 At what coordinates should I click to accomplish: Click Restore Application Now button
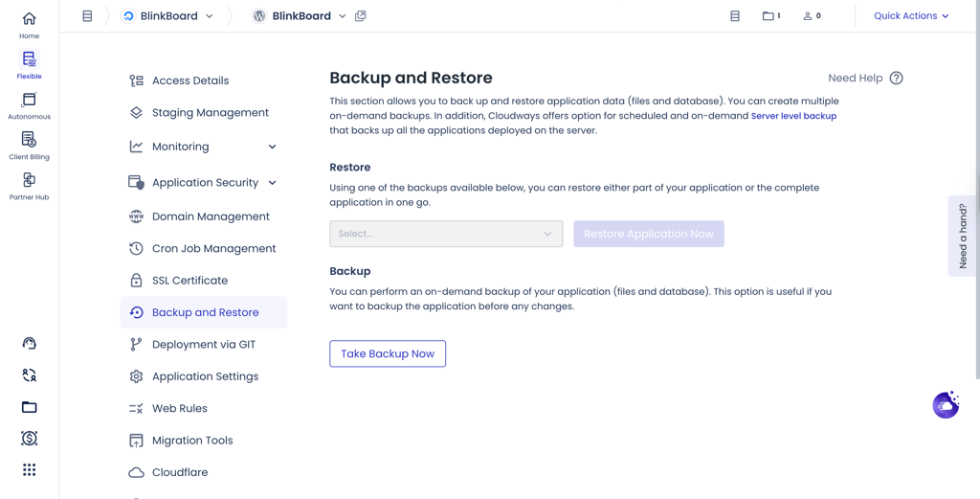(649, 234)
